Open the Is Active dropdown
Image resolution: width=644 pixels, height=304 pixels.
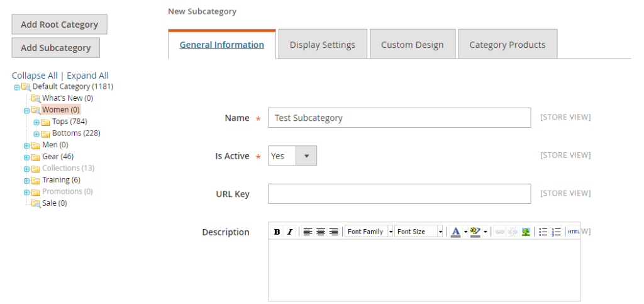point(292,155)
